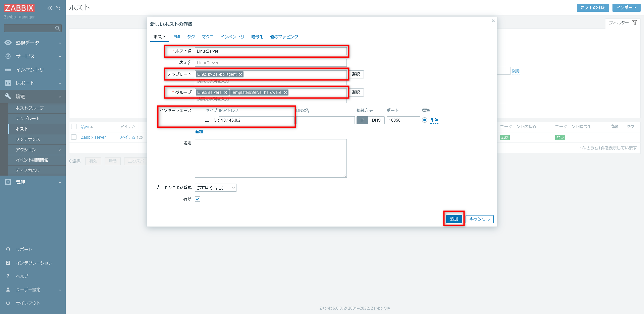
Task: Click the 追加 interface link
Action: pos(199,132)
